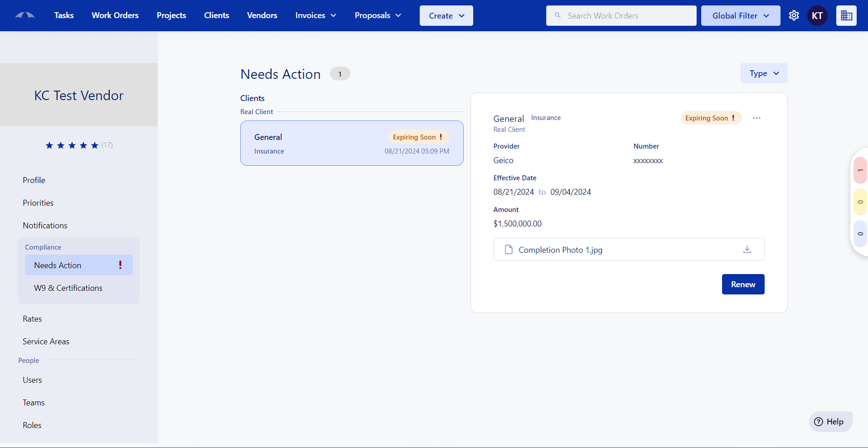Click the Completion Photo 1.jpg attachment row
The width and height of the screenshot is (868, 448).
629,249
